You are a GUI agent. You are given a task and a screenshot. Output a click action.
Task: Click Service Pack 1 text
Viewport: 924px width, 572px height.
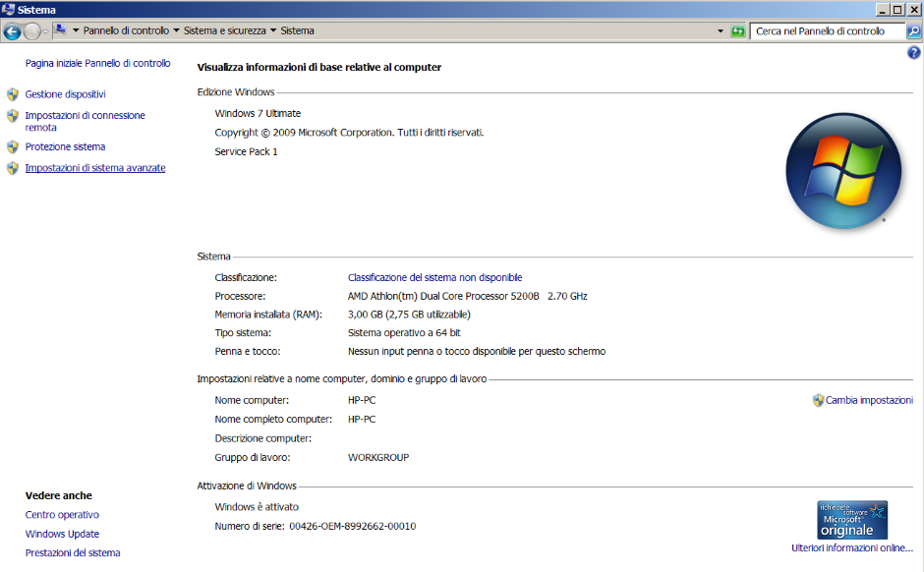pyautogui.click(x=246, y=151)
